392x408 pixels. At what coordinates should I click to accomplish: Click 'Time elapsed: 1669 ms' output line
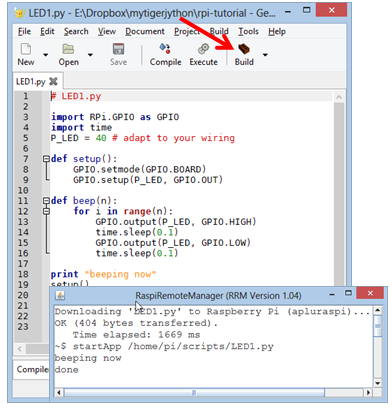click(136, 335)
